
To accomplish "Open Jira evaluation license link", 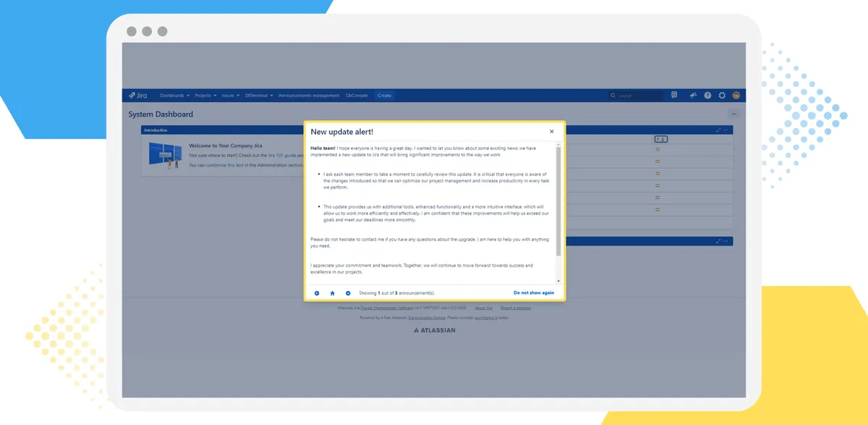I will [427, 318].
